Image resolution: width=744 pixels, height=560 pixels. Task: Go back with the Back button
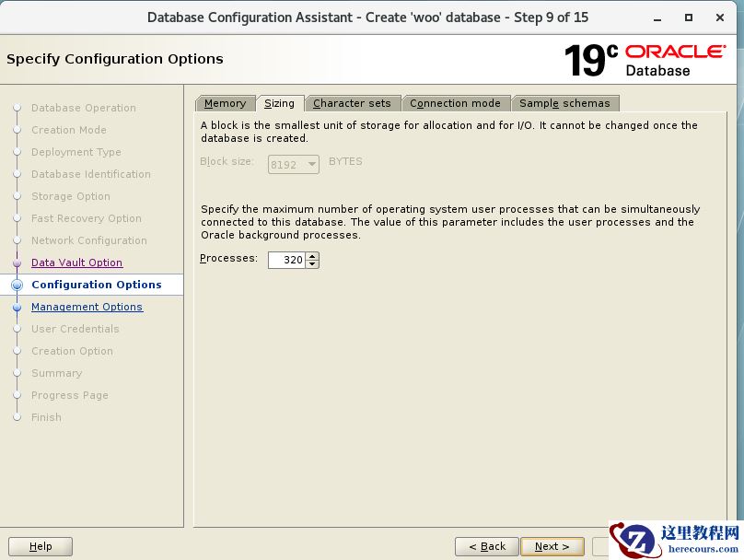(x=487, y=546)
